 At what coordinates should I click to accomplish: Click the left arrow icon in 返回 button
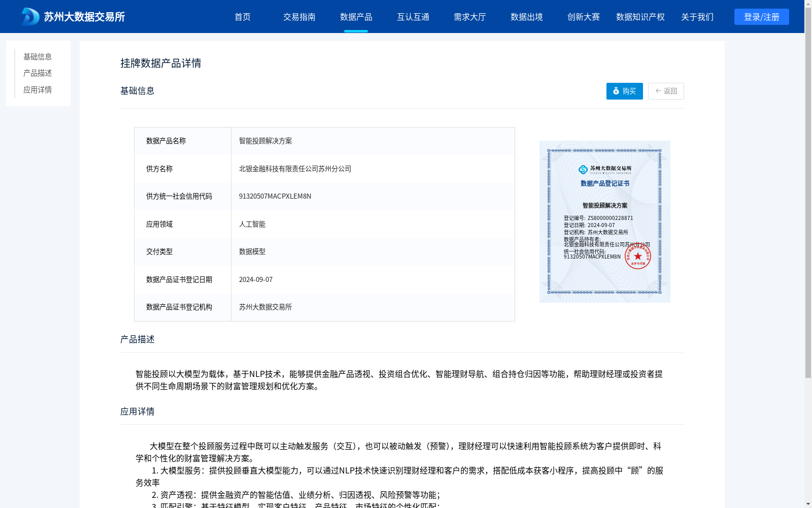(658, 91)
